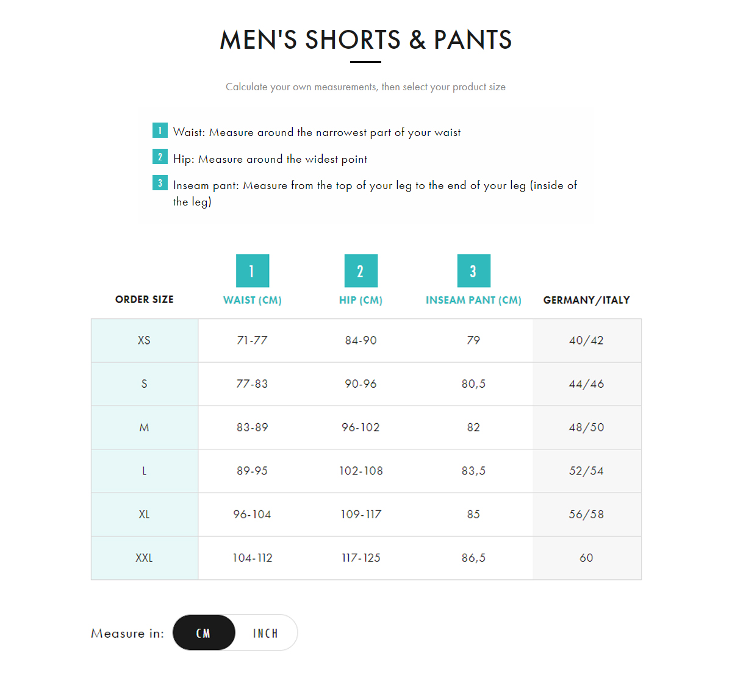Viewport: 732px width, 700px height.
Task: Click the MEN'S SHORTS & PANTS heading
Action: pyautogui.click(x=366, y=40)
